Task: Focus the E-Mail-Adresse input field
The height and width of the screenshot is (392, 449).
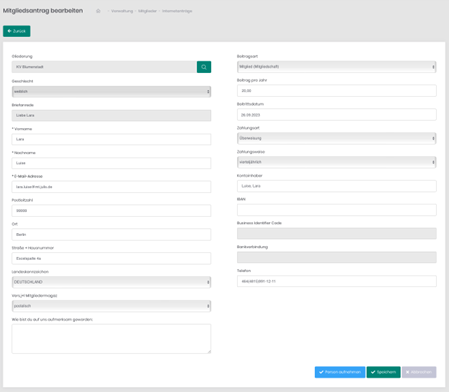Action: [111, 187]
